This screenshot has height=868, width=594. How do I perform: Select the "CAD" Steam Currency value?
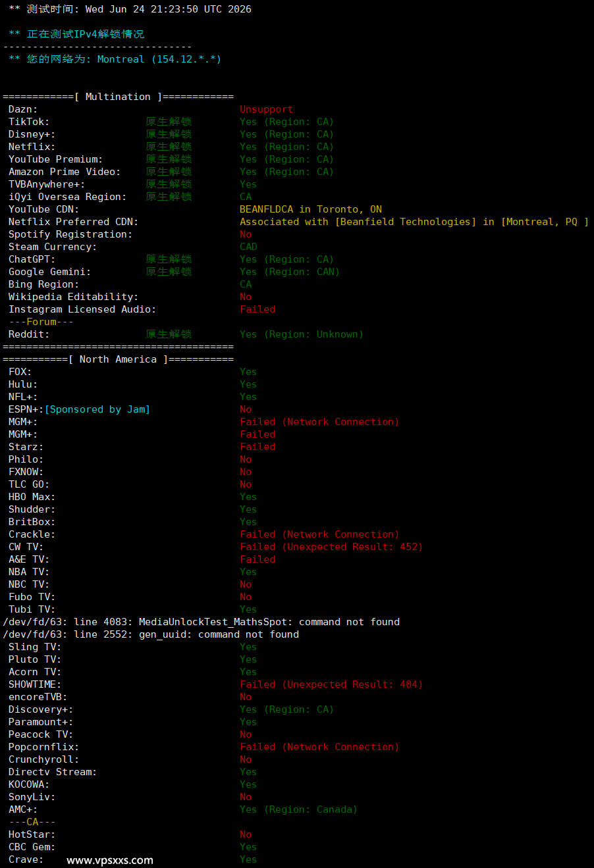(248, 247)
